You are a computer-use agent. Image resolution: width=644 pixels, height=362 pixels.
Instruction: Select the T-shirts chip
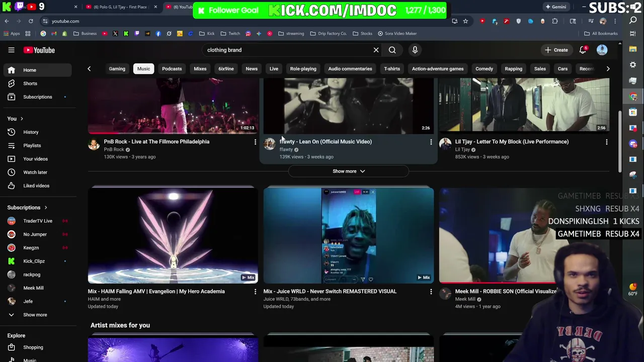(x=391, y=69)
